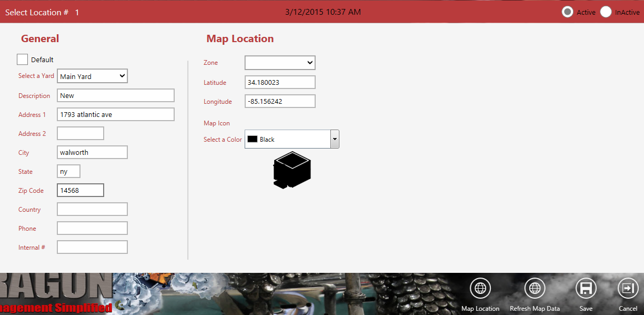This screenshot has height=315, width=644.
Task: Click the Map Location button label
Action: point(480,309)
